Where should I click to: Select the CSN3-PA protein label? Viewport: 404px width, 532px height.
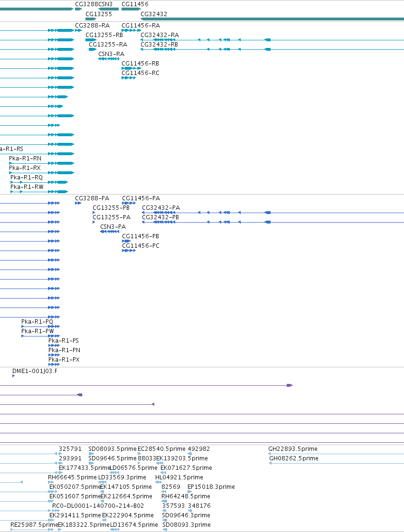113,227
